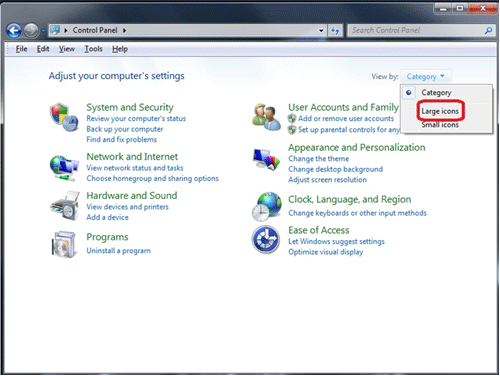
Task: Click the Network and Internet globe icon
Action: 64,168
